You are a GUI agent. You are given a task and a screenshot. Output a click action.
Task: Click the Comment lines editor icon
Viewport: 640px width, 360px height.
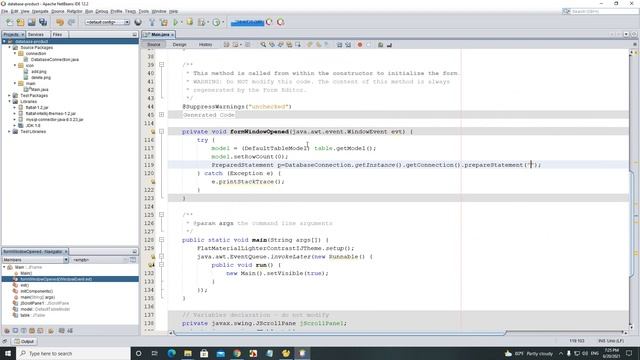(x=380, y=44)
